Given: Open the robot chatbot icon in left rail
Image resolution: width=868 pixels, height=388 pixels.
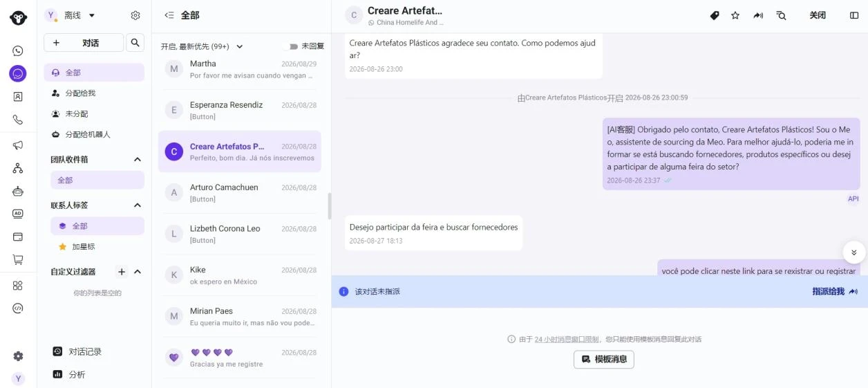Looking at the screenshot, I should coord(18,191).
